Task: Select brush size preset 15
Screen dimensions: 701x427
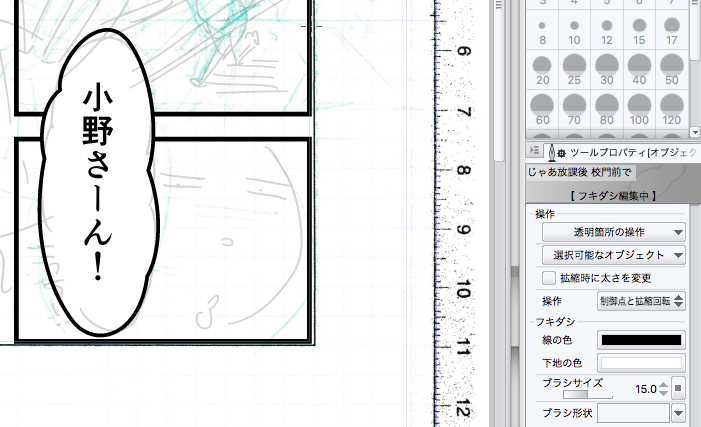Action: pyautogui.click(x=639, y=30)
